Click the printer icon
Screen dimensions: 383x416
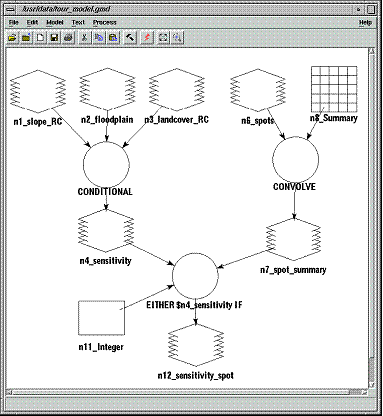[x=69, y=37]
